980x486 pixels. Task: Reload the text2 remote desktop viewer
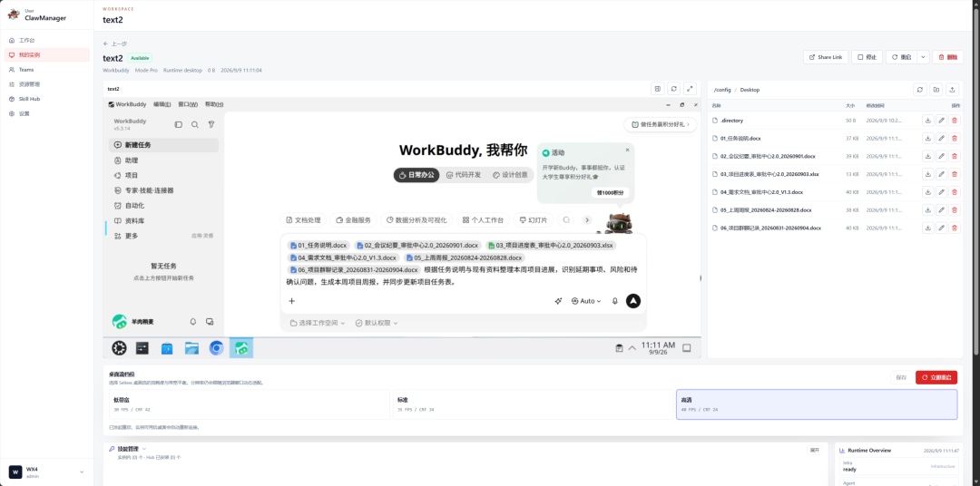pyautogui.click(x=673, y=89)
